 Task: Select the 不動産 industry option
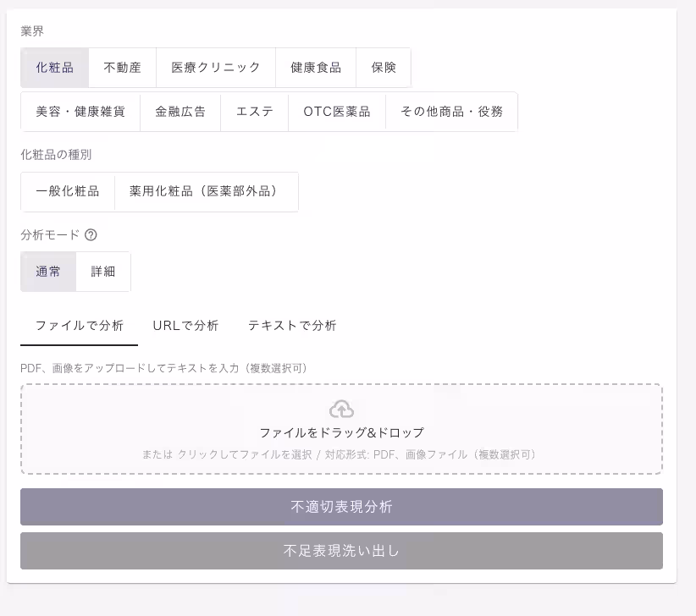click(x=122, y=68)
